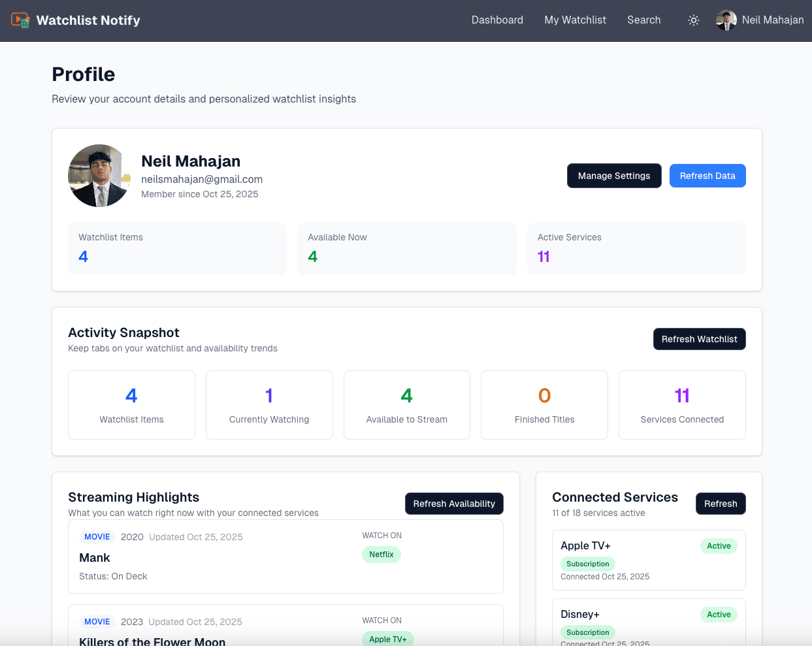Screen dimensions: 812x646
Task: Click the Manage Settings button
Action: click(x=613, y=176)
